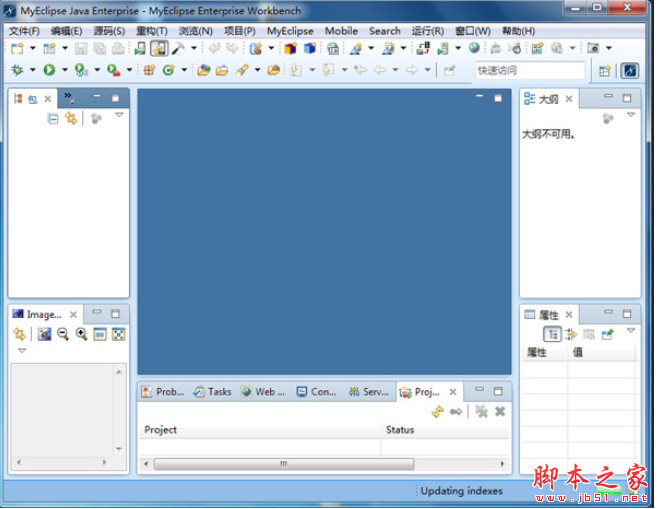This screenshot has width=659, height=509.
Task: Click the Updating indexes status text
Action: pos(461,491)
